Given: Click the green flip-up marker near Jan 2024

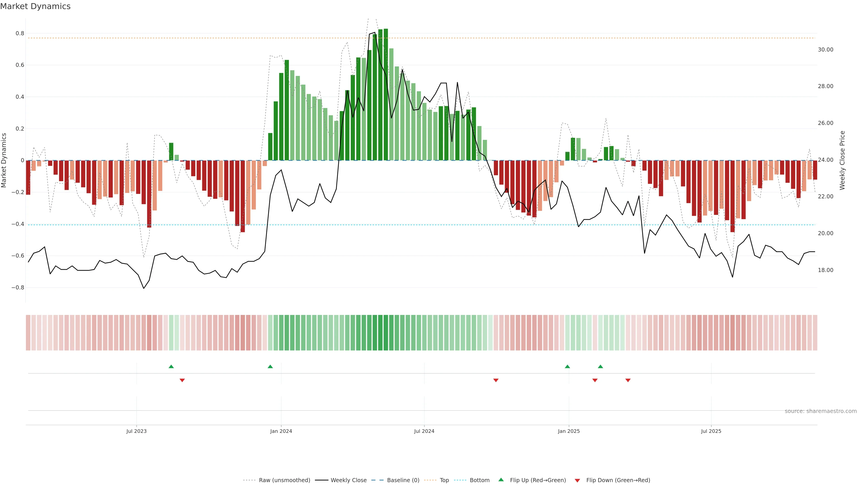Looking at the screenshot, I should [270, 366].
